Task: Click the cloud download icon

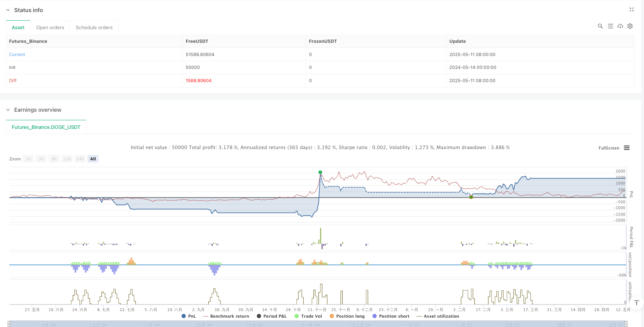Action: pos(620,26)
